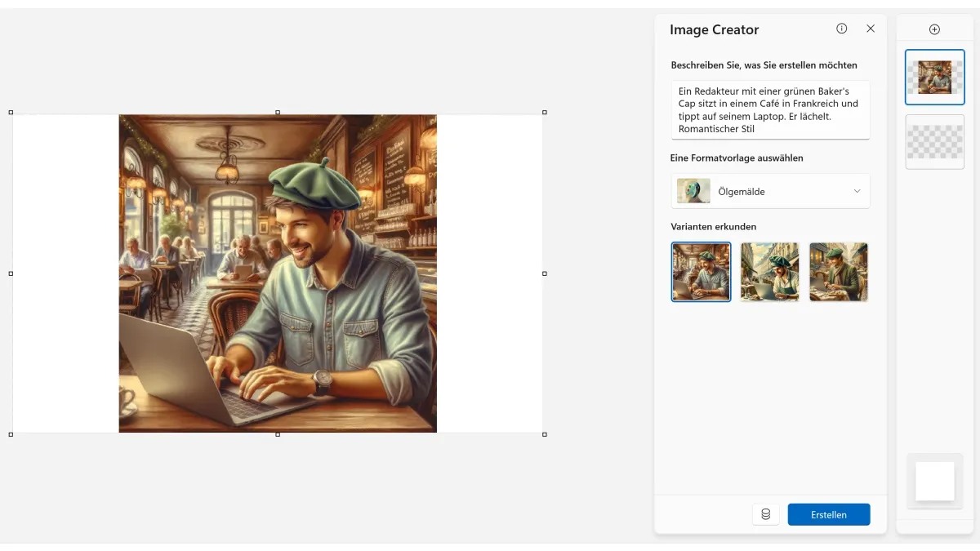Click the middle-right selection handle
This screenshot has height=551, width=980.
(545, 273)
